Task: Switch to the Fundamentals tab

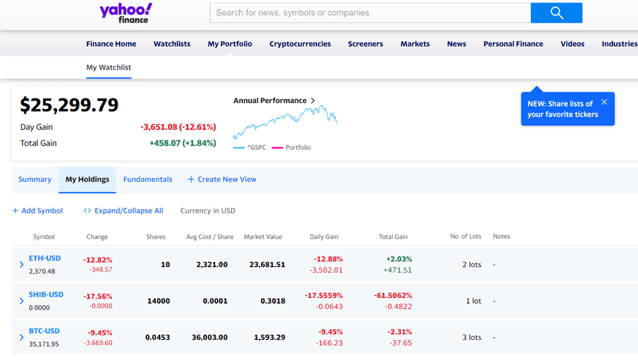Action: [148, 179]
